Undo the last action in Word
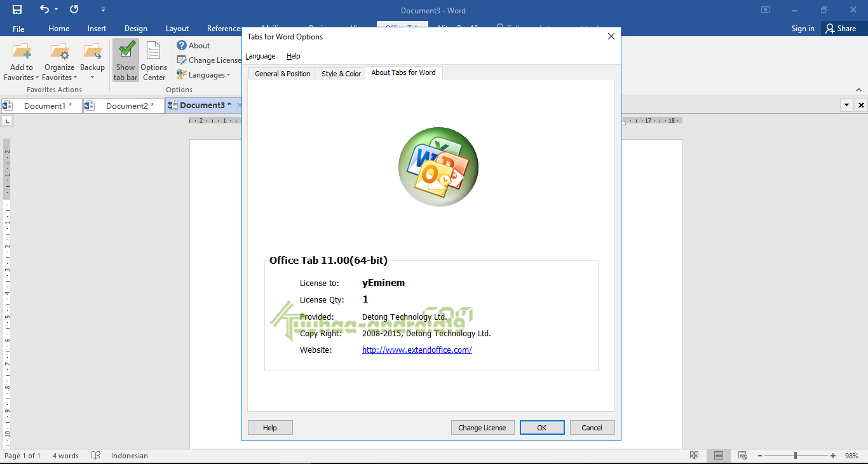This screenshot has width=868, height=464. coord(44,10)
